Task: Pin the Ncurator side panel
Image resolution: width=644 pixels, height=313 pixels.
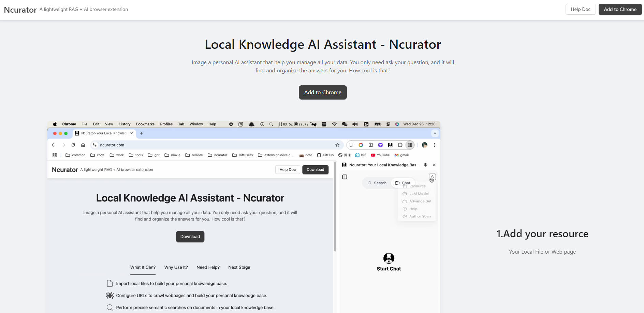Action: tap(425, 165)
